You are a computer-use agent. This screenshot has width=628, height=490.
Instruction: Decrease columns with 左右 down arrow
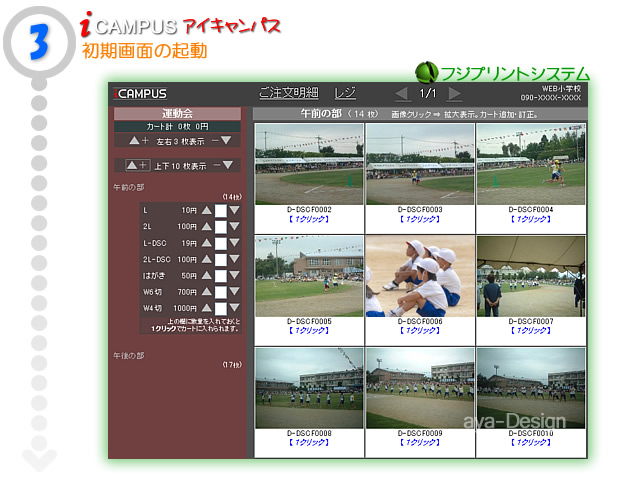tap(226, 141)
